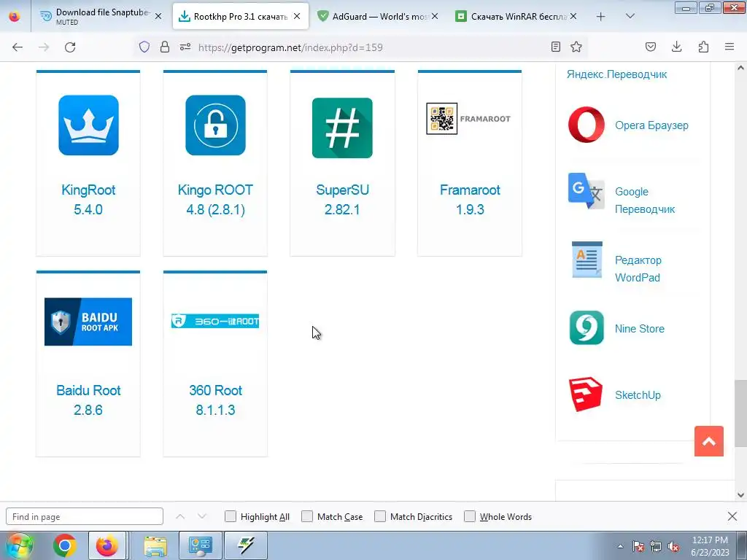The width and height of the screenshot is (747, 560).
Task: Click the WordPad editor icon in sidebar
Action: tap(587, 260)
